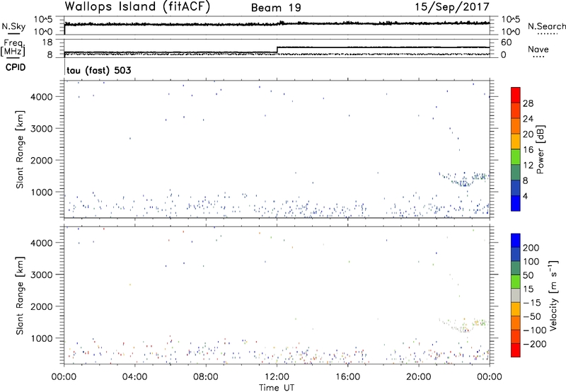Select the 'Beam 19' label
This screenshot has width=566, height=392.
point(276,8)
